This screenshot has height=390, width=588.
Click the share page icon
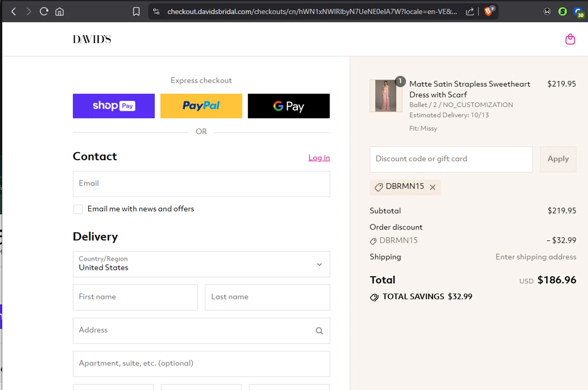pyautogui.click(x=470, y=11)
